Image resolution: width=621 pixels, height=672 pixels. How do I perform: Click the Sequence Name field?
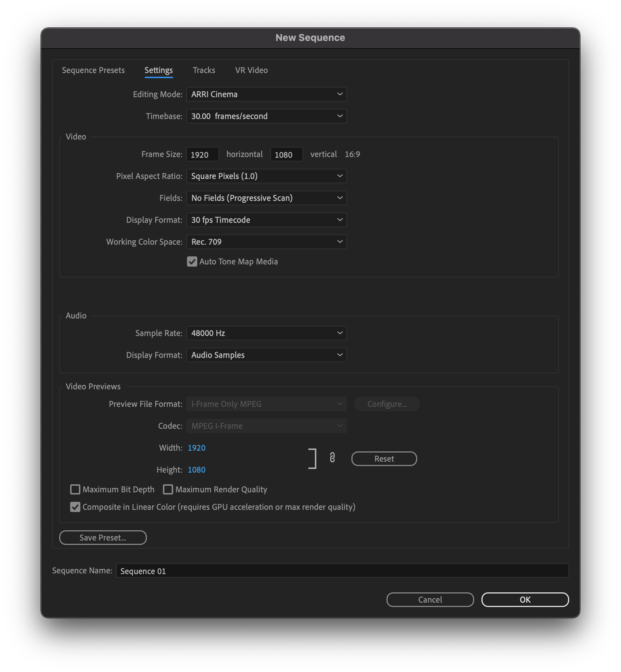click(342, 571)
